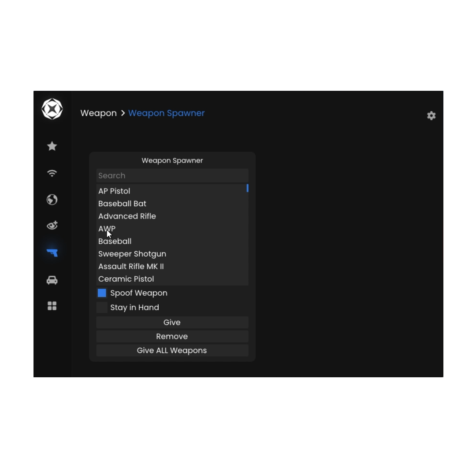Image resolution: width=476 pixels, height=476 pixels.
Task: Enable the Stay in Hand checkbox
Action: point(102,308)
